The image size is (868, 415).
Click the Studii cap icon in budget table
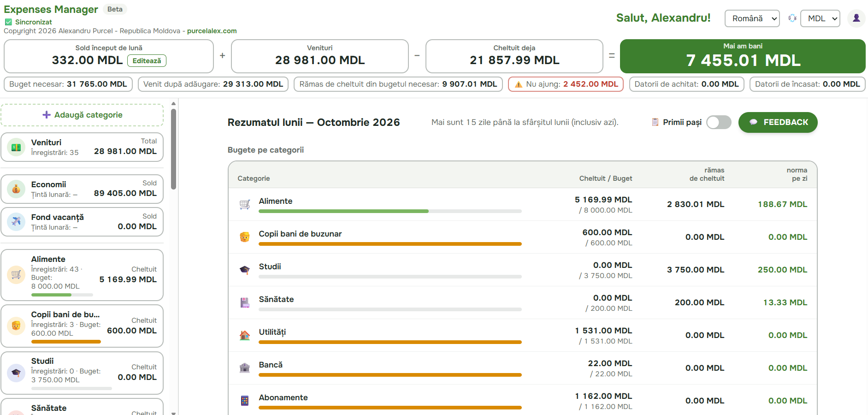click(x=245, y=270)
